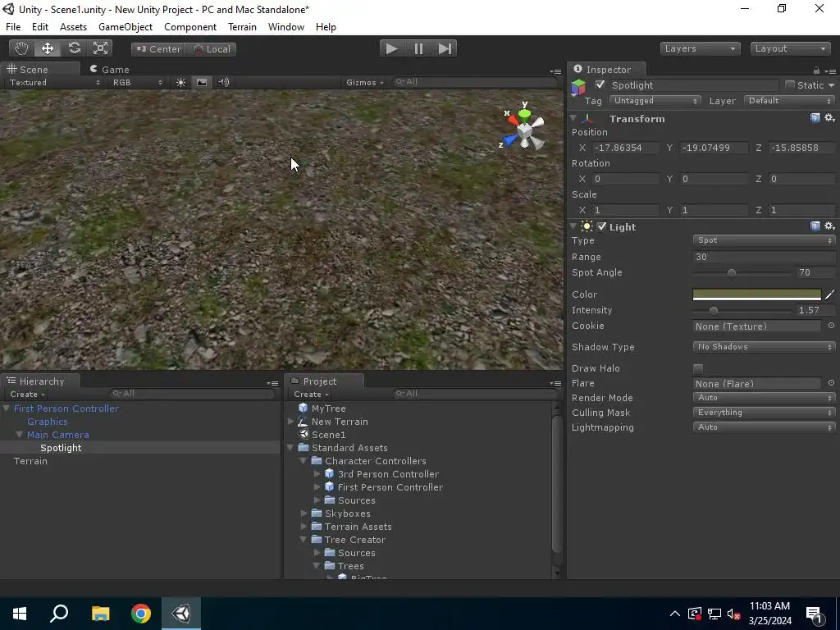
Task: Open the Gizmos dropdown
Action: [x=365, y=82]
